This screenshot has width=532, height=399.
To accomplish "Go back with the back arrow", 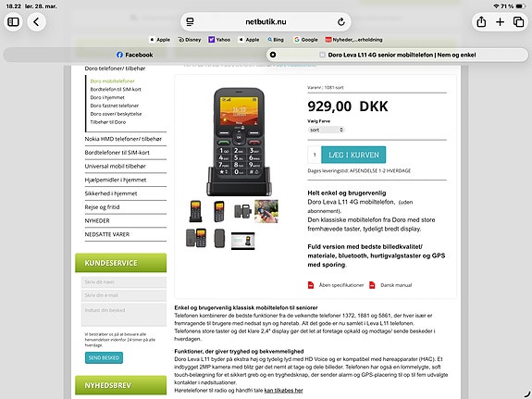I will point(36,22).
